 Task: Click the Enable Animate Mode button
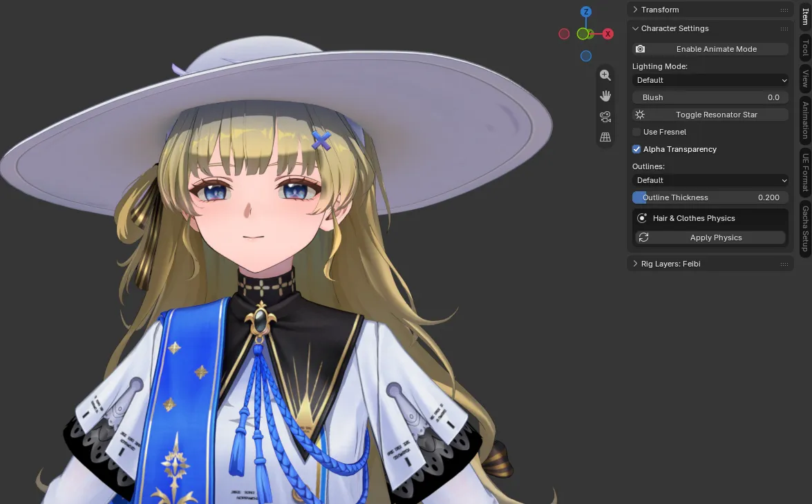pos(710,48)
